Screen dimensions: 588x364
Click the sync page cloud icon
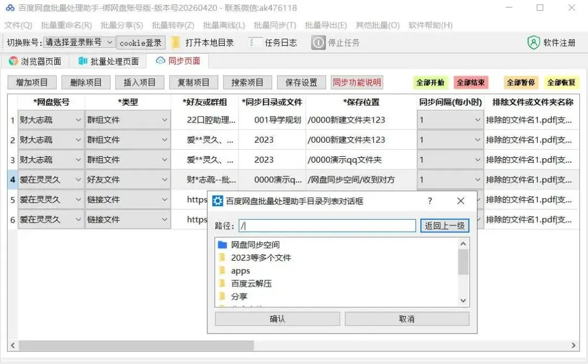tap(161, 61)
